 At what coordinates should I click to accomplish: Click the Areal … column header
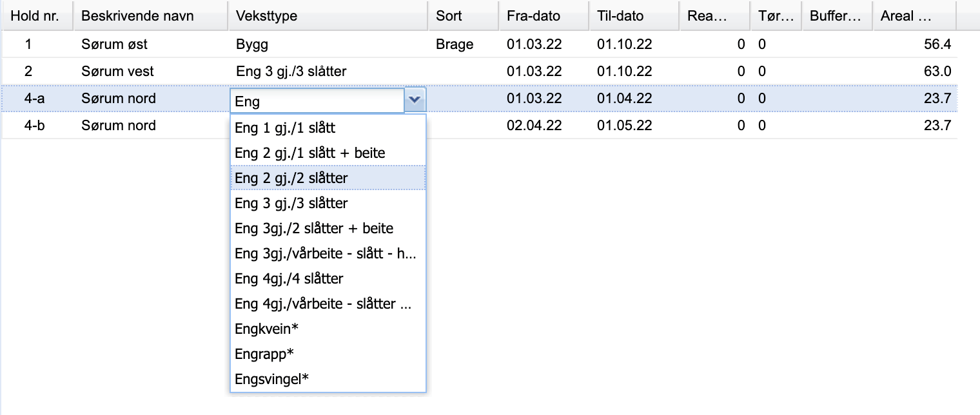coord(915,15)
